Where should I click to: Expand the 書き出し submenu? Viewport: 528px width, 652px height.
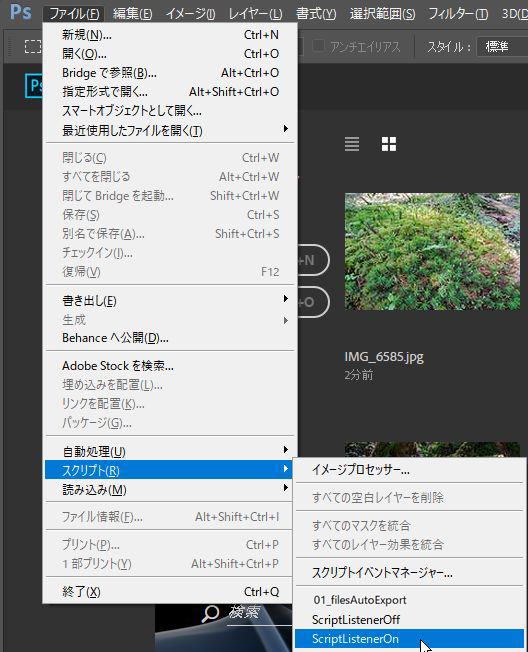pyautogui.click(x=170, y=300)
